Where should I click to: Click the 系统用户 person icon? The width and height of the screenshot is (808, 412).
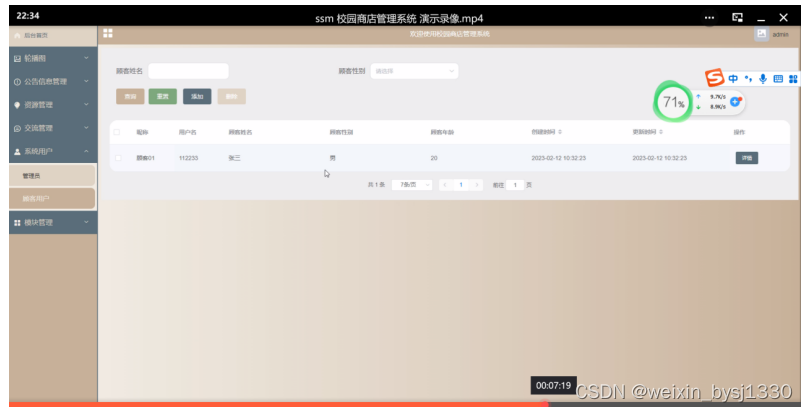pos(17,151)
